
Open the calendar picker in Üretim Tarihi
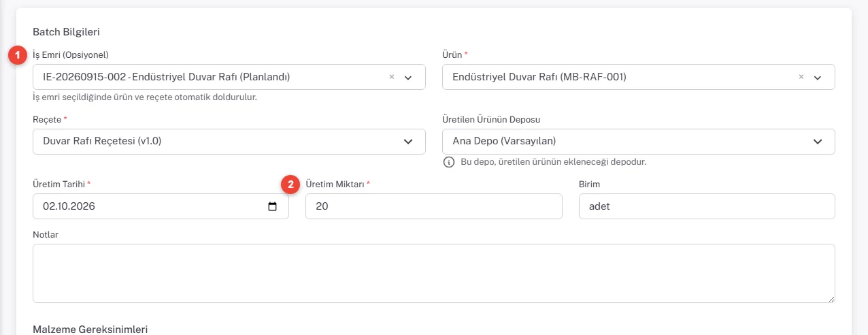point(272,206)
